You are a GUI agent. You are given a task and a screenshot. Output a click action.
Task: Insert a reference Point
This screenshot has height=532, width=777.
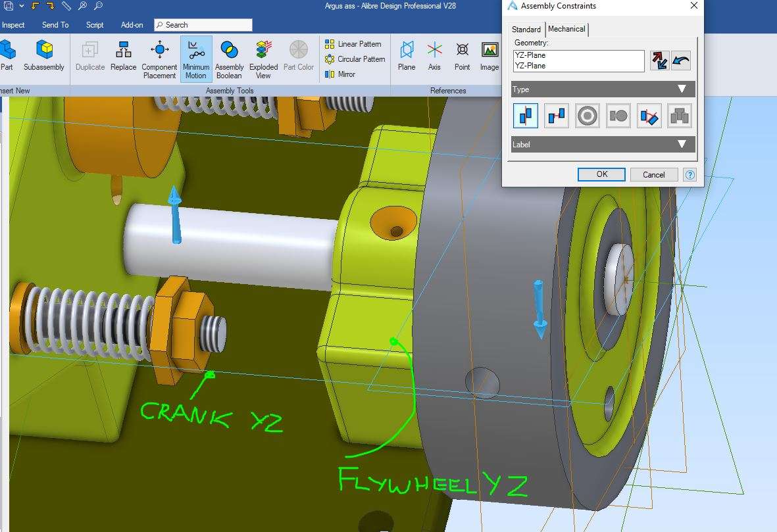coord(463,55)
